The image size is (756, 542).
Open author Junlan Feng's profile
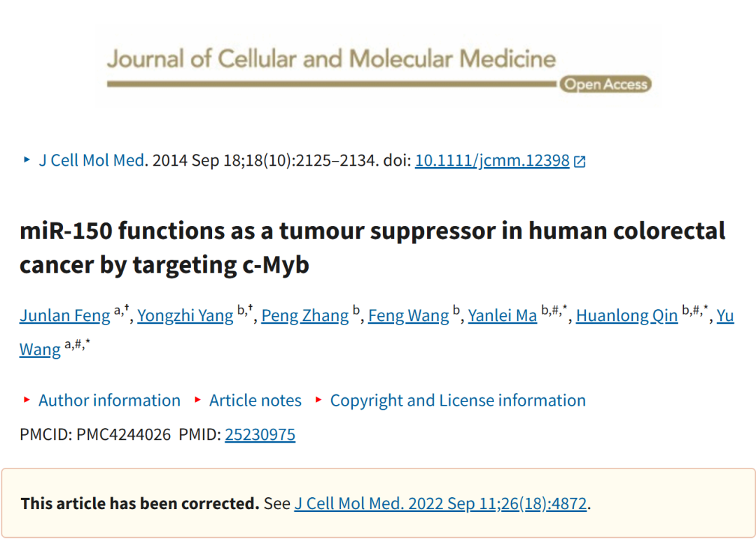pos(65,315)
